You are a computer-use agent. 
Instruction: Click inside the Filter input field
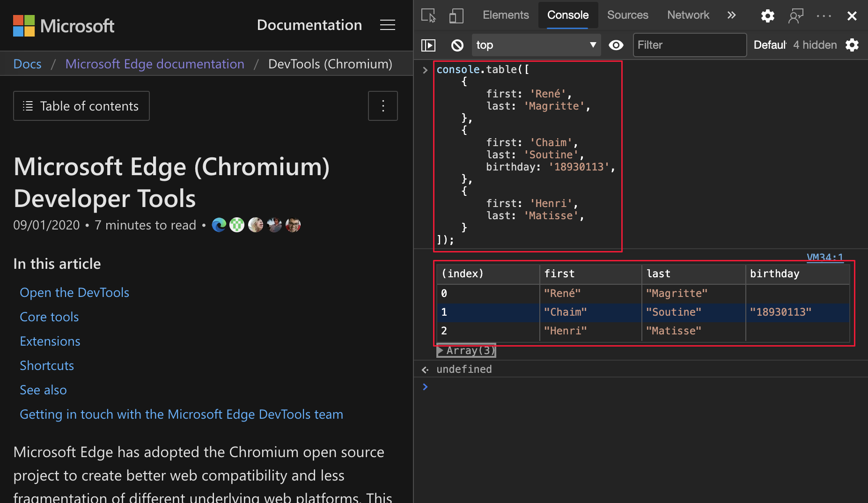click(x=689, y=45)
